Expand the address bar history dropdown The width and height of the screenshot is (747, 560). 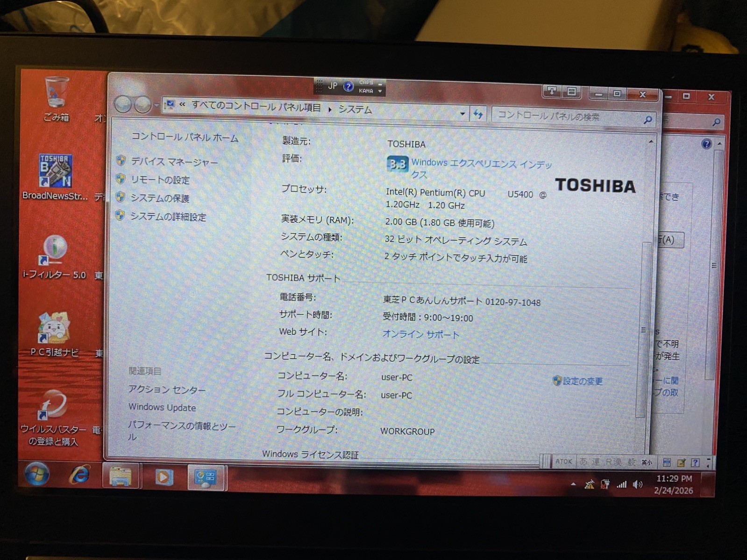click(462, 113)
